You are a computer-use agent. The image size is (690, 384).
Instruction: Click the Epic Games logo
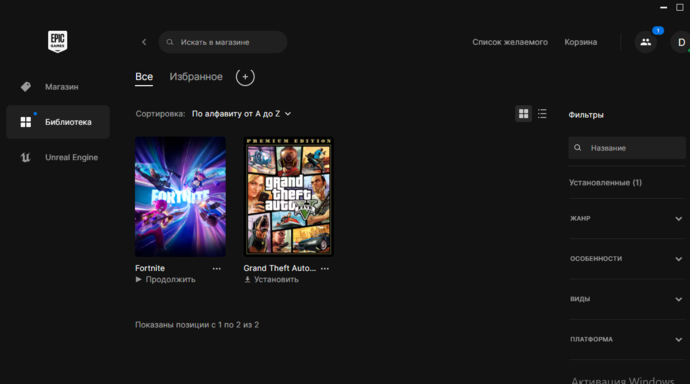point(58,41)
